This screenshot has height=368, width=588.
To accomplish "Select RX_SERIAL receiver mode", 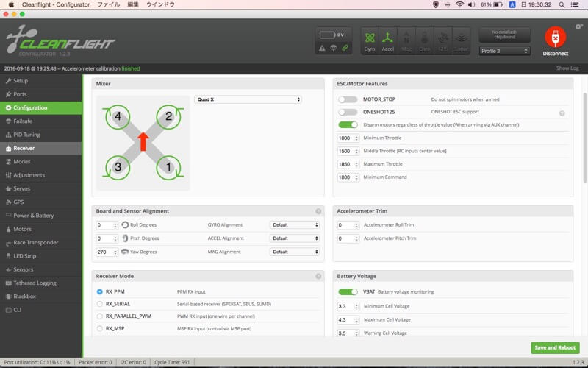I will point(100,304).
